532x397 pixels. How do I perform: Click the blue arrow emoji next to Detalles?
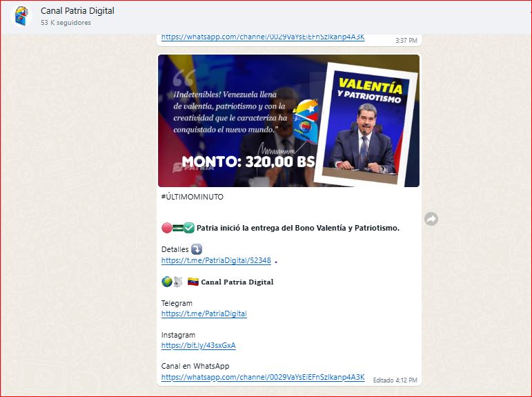(197, 249)
